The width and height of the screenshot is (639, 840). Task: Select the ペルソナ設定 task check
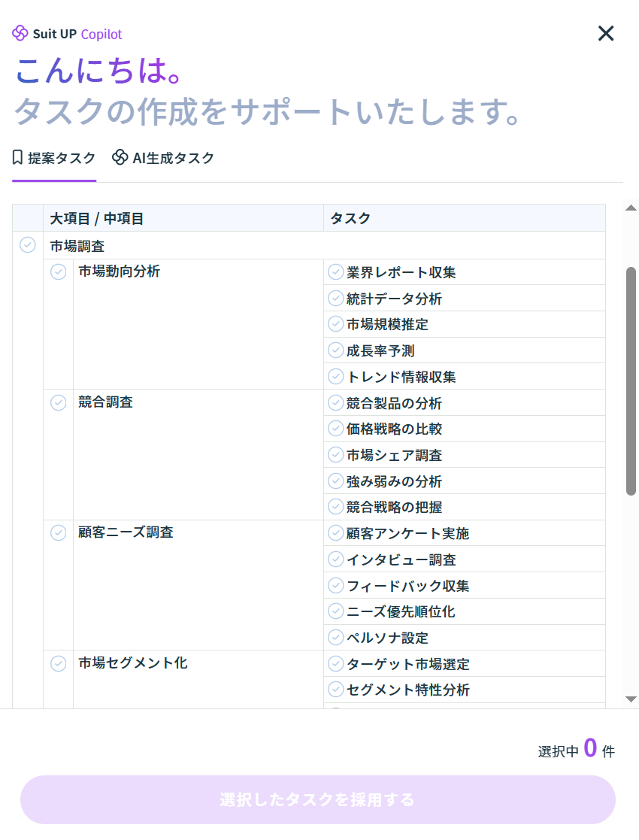tap(336, 638)
